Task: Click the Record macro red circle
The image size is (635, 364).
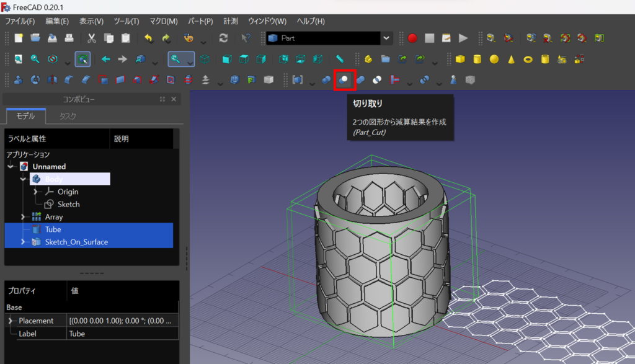Action: click(412, 38)
